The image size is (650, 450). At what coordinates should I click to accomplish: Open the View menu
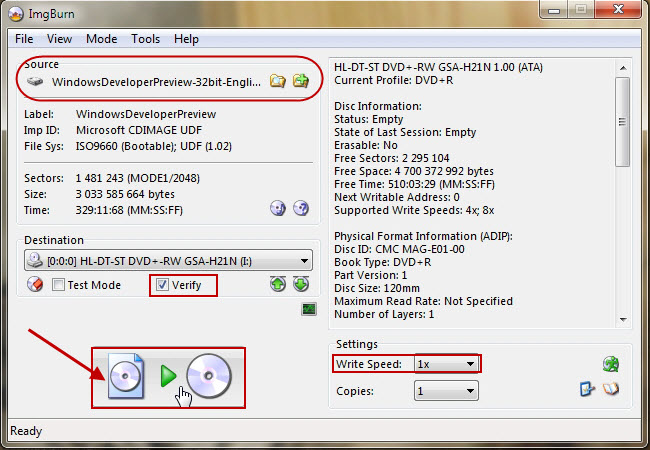[x=59, y=39]
